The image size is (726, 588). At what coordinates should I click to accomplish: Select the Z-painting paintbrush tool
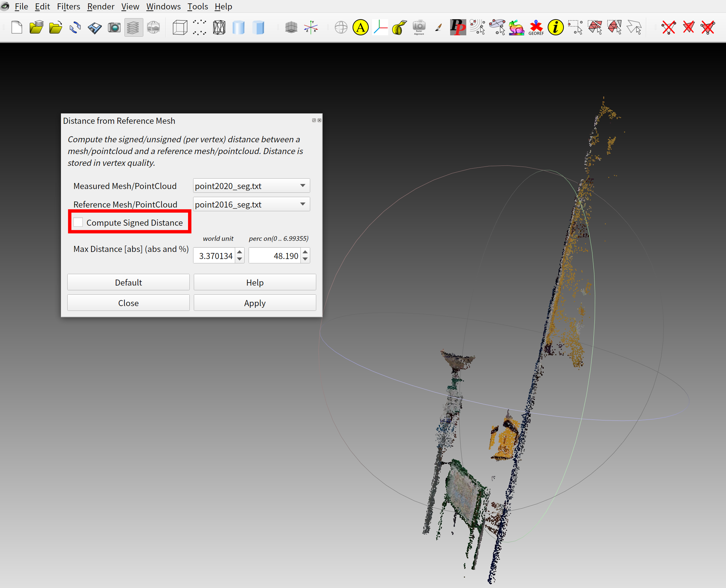pos(438,28)
